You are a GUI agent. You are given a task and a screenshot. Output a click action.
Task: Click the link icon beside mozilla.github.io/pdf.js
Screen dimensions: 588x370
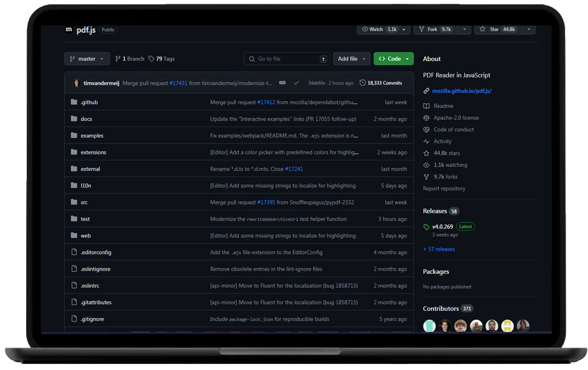point(426,91)
